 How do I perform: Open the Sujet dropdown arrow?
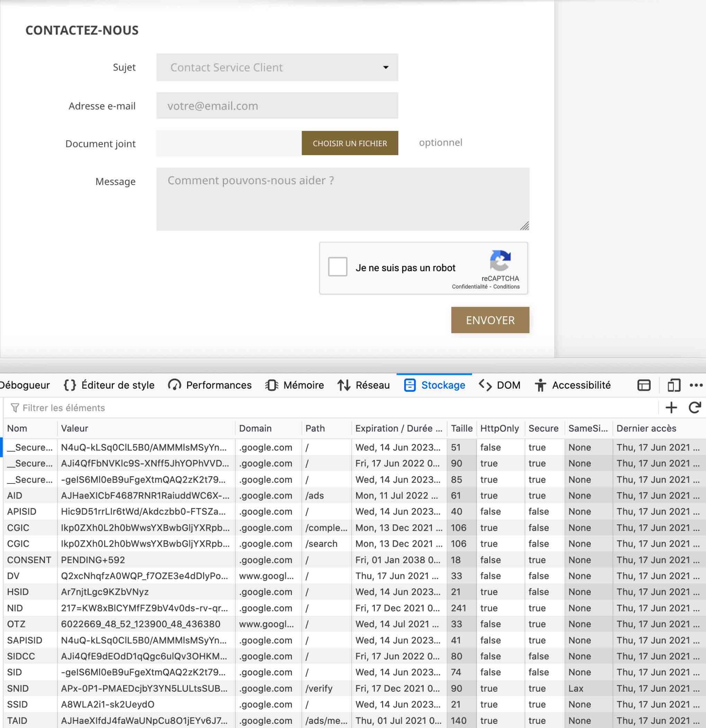tap(386, 67)
